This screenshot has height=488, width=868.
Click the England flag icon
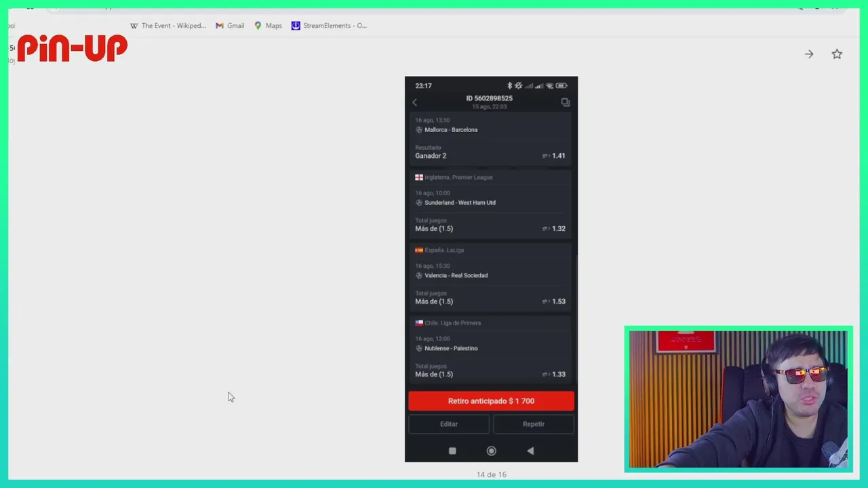click(x=419, y=178)
